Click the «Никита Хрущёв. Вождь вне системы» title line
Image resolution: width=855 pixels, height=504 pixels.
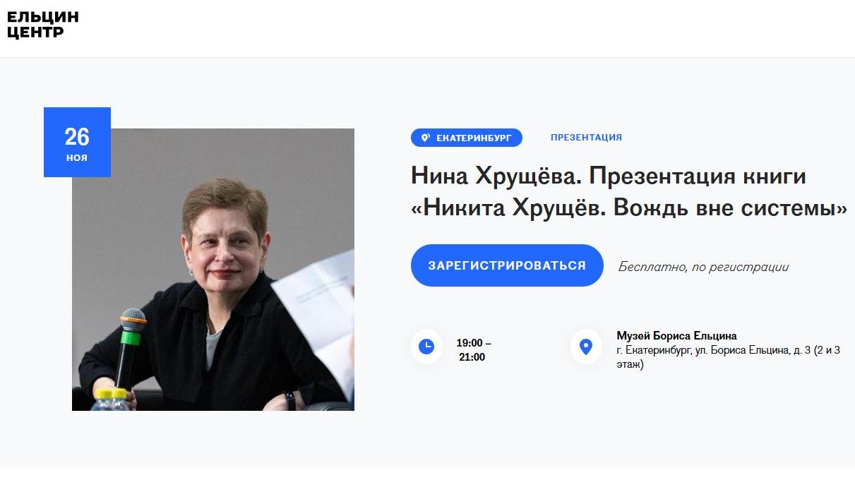[x=628, y=208]
